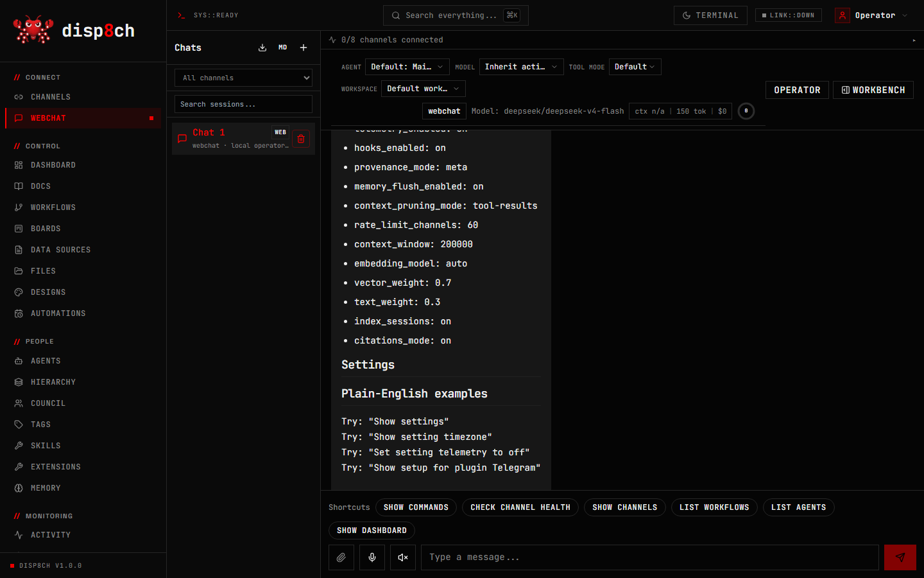
Task: Run the Show Channels shortcut
Action: click(625, 507)
